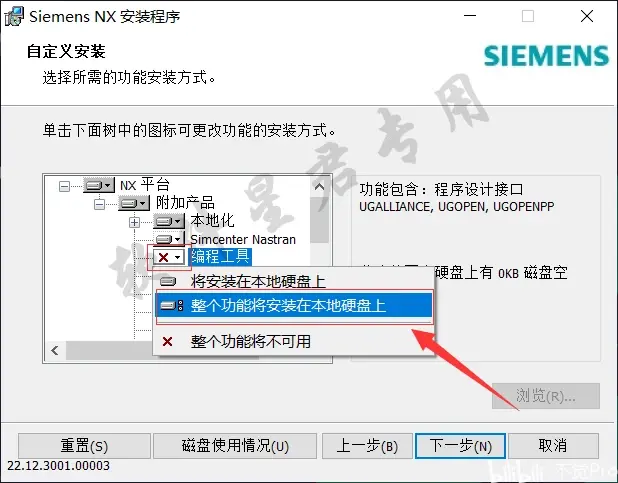This screenshot has width=618, height=483.
Task: Click the Siemens NX installer title bar icon
Action: coord(13,17)
